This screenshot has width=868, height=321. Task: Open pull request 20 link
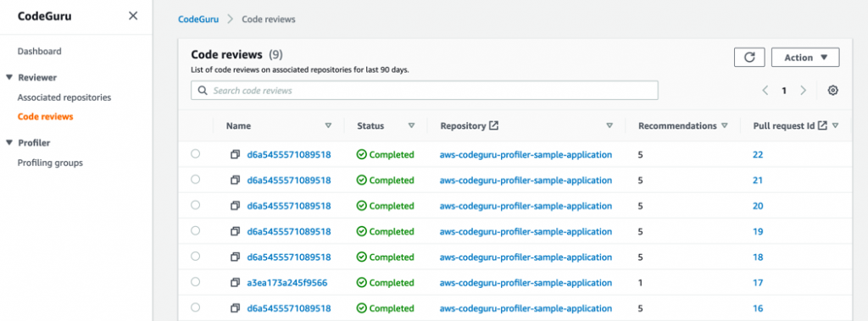pos(758,206)
